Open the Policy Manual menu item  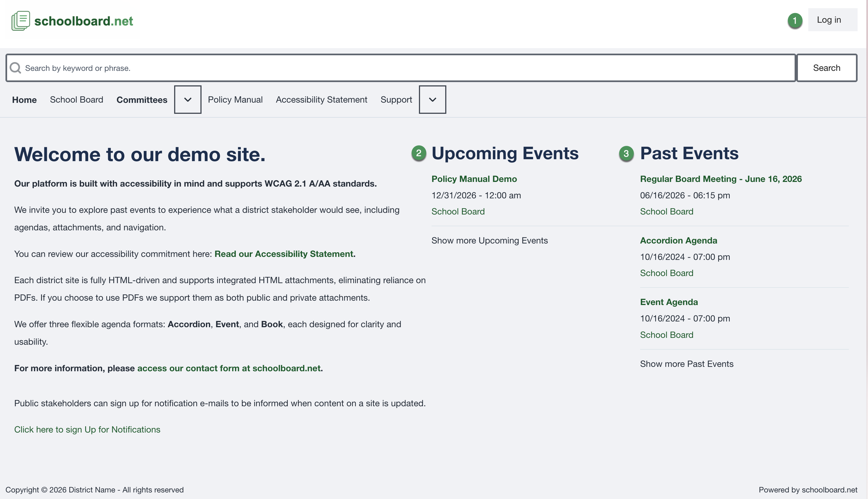click(235, 100)
